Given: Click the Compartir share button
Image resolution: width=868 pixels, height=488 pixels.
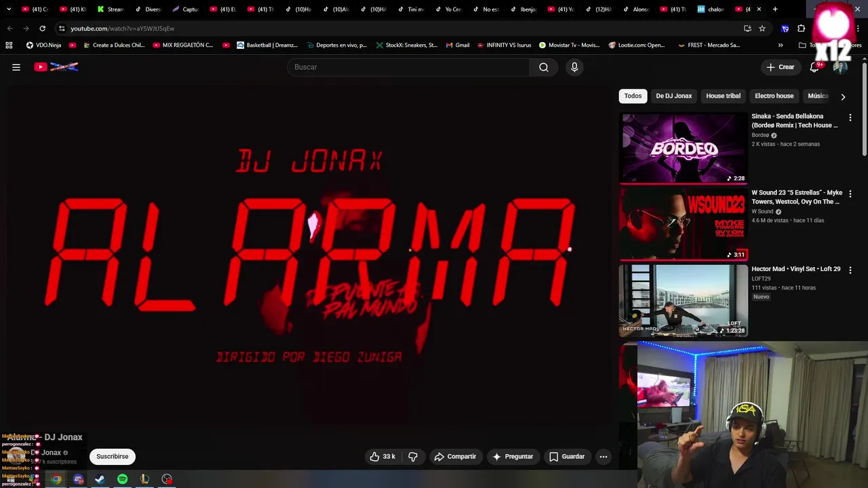Looking at the screenshot, I should click(455, 457).
